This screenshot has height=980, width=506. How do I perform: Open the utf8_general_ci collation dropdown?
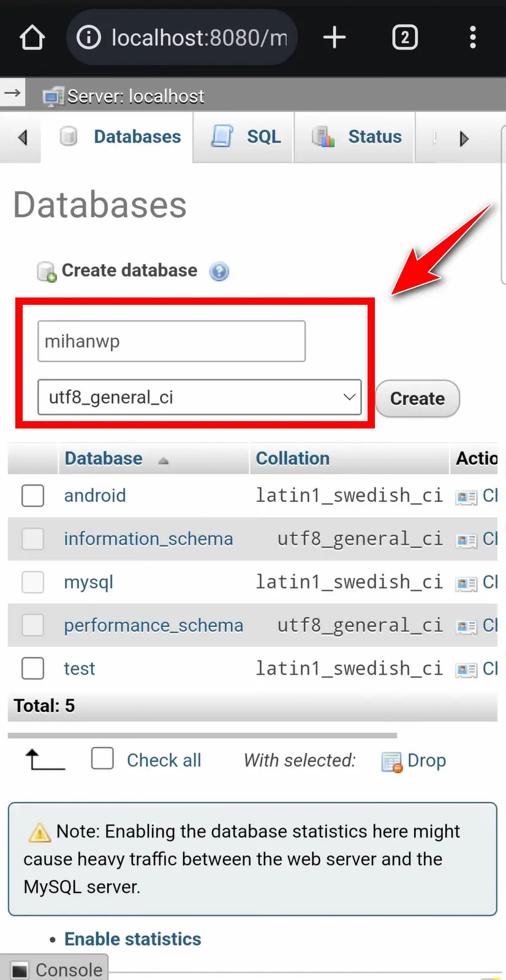[x=199, y=397]
